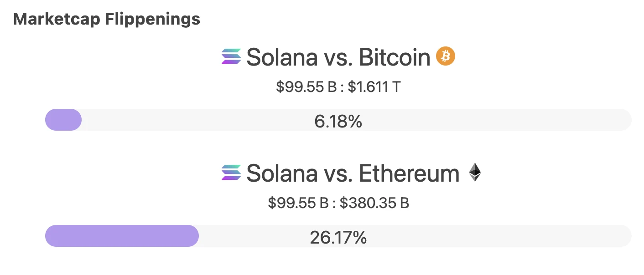Click the 6.18% percentage label
This screenshot has height=275, width=644.
click(338, 121)
